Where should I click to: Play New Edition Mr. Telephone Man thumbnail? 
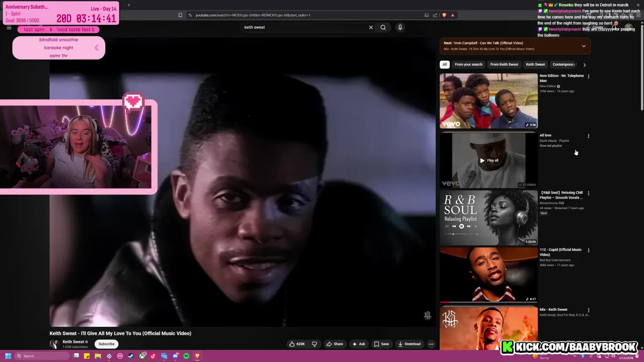click(x=489, y=101)
